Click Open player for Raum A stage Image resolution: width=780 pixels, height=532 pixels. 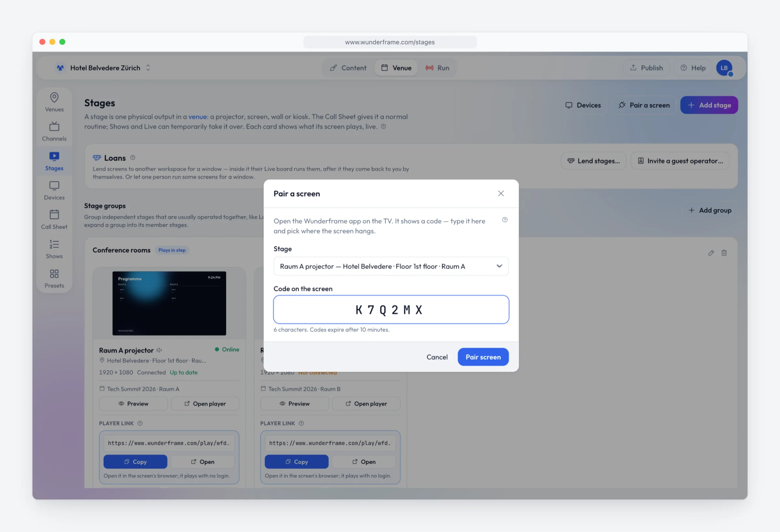205,404
